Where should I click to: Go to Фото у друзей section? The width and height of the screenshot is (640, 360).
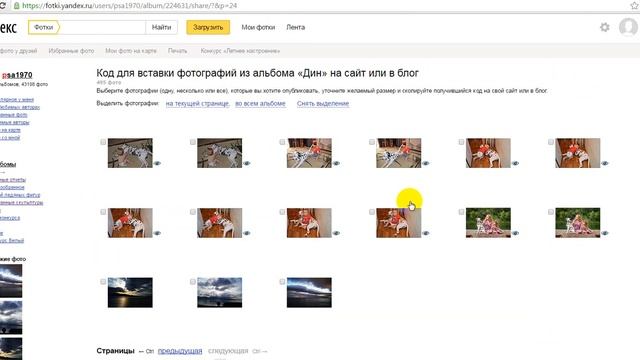[x=18, y=51]
